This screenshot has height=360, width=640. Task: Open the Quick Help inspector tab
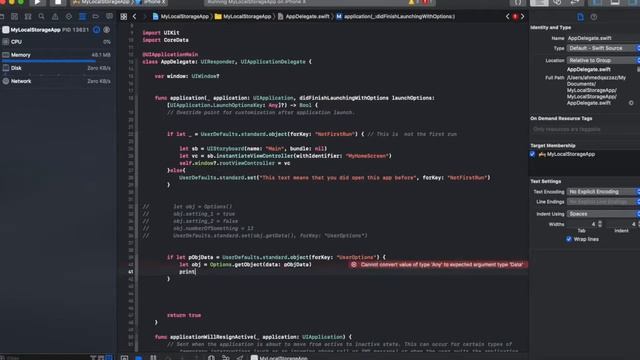594,17
